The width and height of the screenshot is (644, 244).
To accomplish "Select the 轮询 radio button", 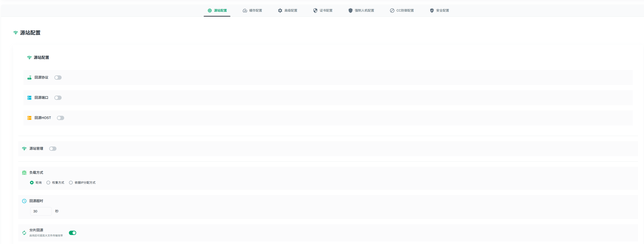I will (32, 183).
